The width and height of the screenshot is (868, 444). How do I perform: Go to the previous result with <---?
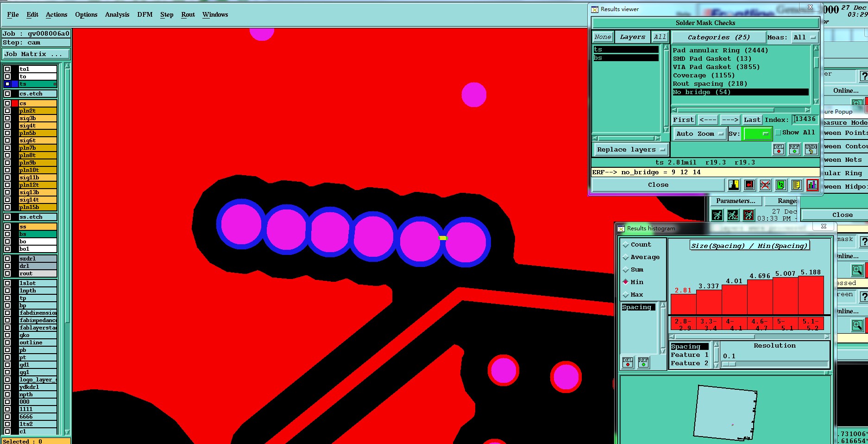coord(708,120)
